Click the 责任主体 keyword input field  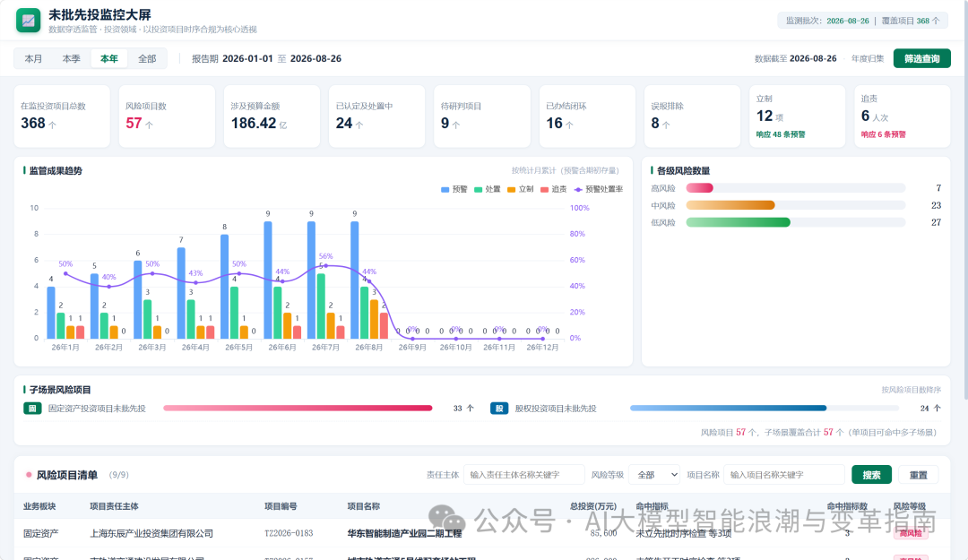click(x=523, y=475)
